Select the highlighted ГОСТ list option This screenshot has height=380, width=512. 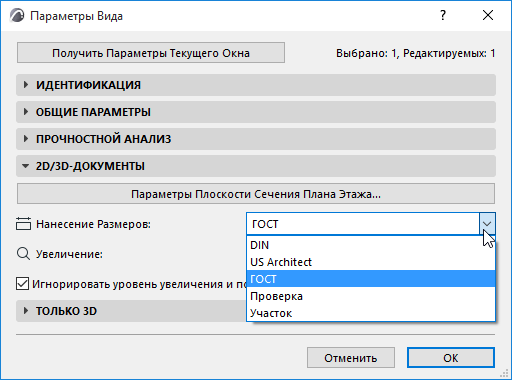tap(371, 279)
